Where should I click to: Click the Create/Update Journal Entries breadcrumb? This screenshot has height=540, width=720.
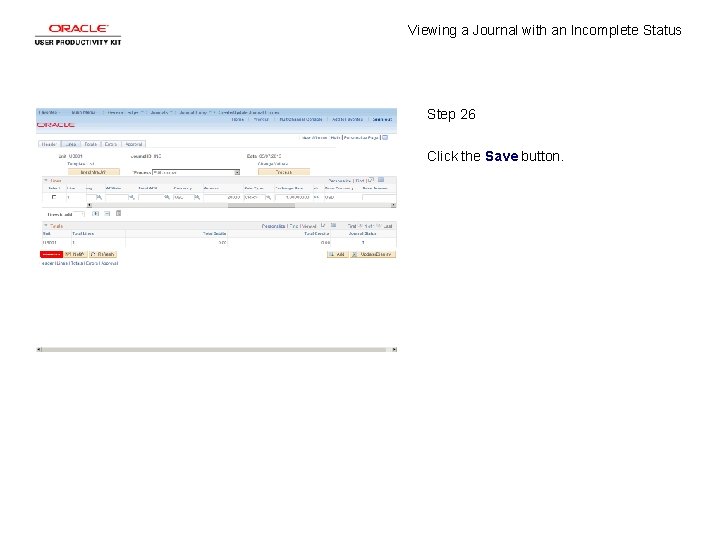pyautogui.click(x=248, y=112)
